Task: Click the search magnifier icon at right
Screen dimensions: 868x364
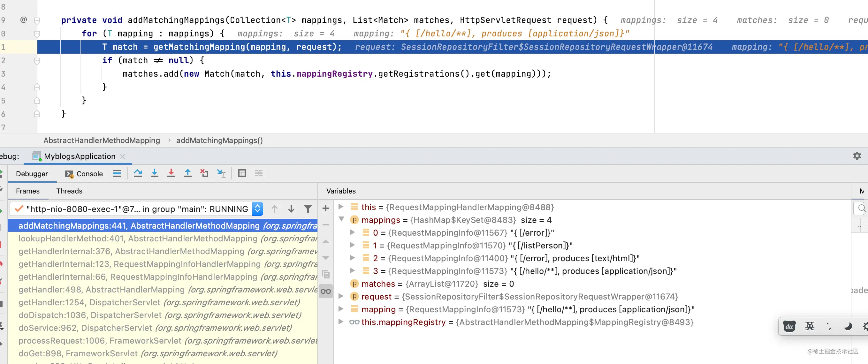Action: (862, 208)
